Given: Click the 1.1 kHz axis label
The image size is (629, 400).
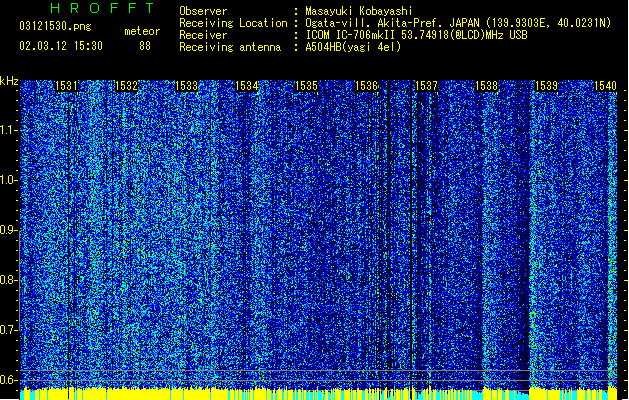Looking at the screenshot, I should (x=9, y=130).
